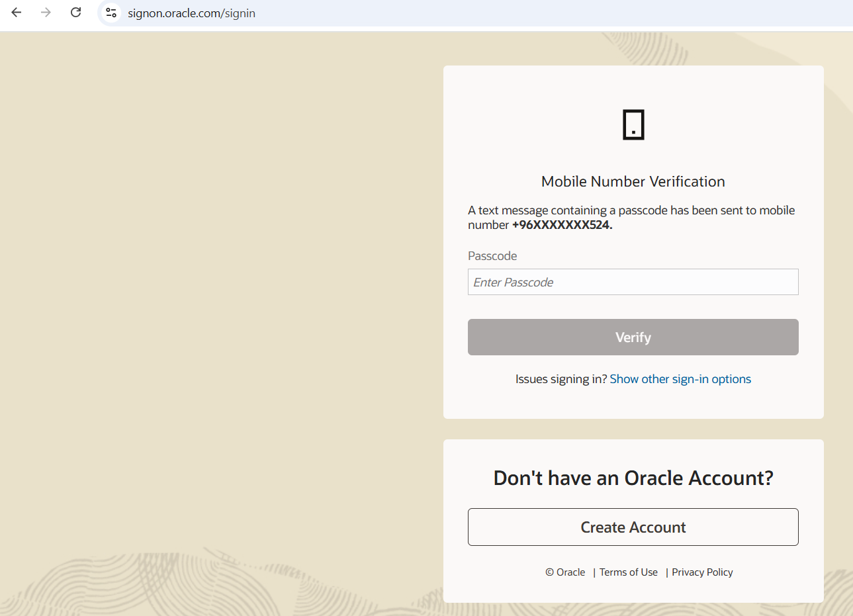Viewport: 853px width, 616px height.
Task: Reload the page with the refresh icon
Action: tap(76, 13)
